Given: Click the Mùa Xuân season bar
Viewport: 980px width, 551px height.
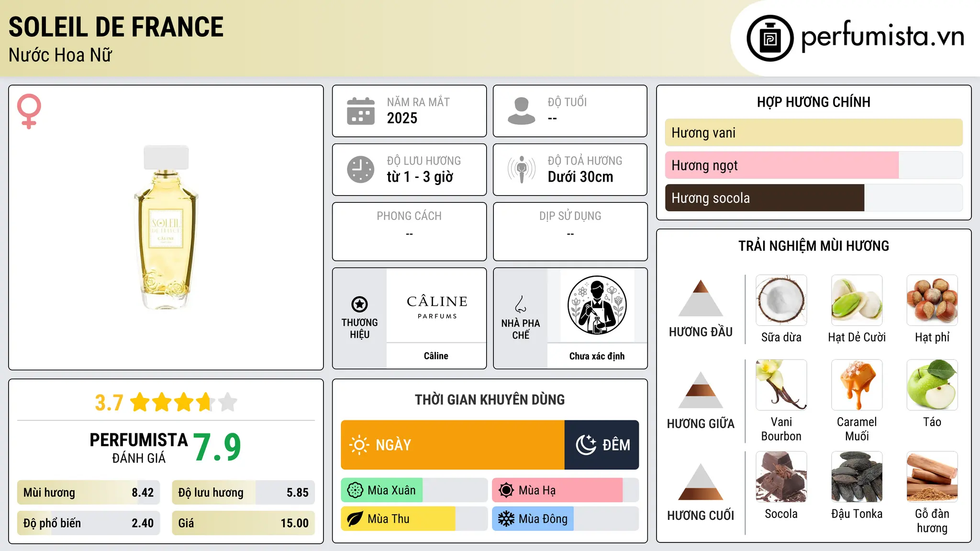Looking at the screenshot, I should [x=414, y=490].
